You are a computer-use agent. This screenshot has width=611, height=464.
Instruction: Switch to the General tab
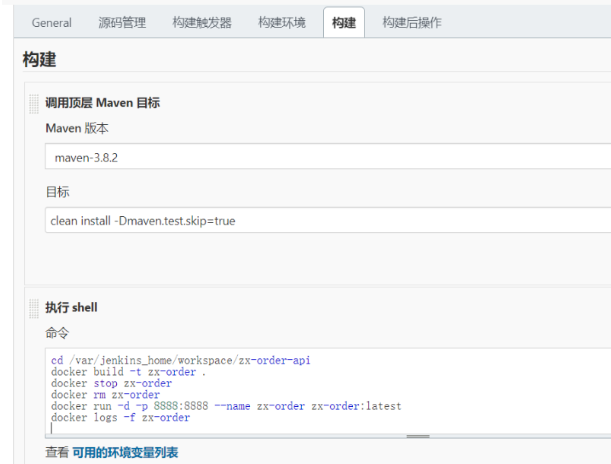(51, 23)
